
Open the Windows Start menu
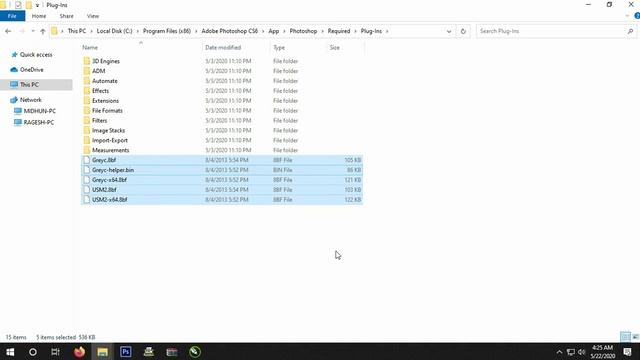click(x=10, y=352)
